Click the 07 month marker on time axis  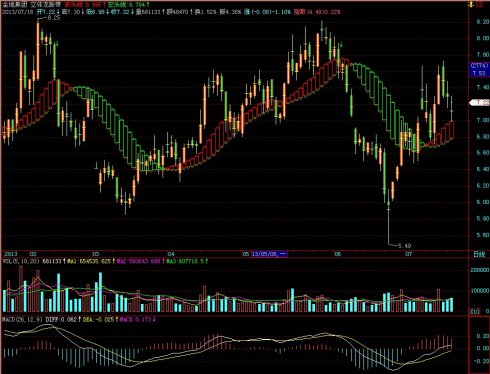click(409, 254)
